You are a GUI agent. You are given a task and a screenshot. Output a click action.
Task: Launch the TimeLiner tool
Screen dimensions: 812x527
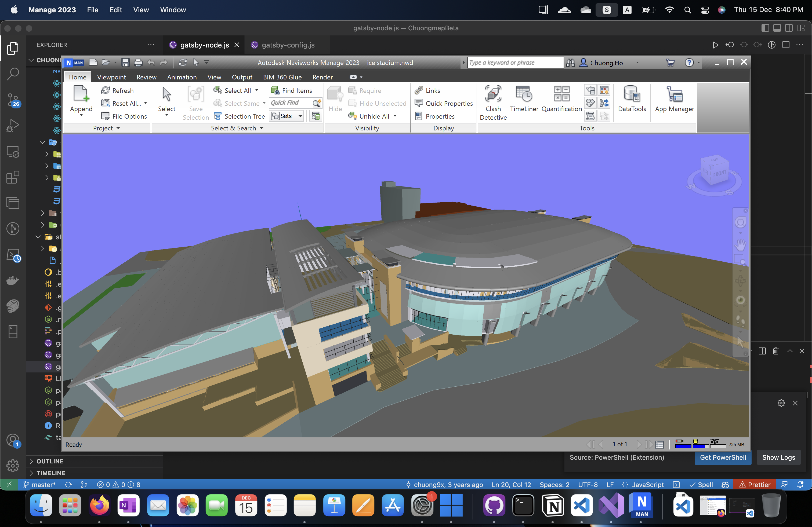click(524, 99)
